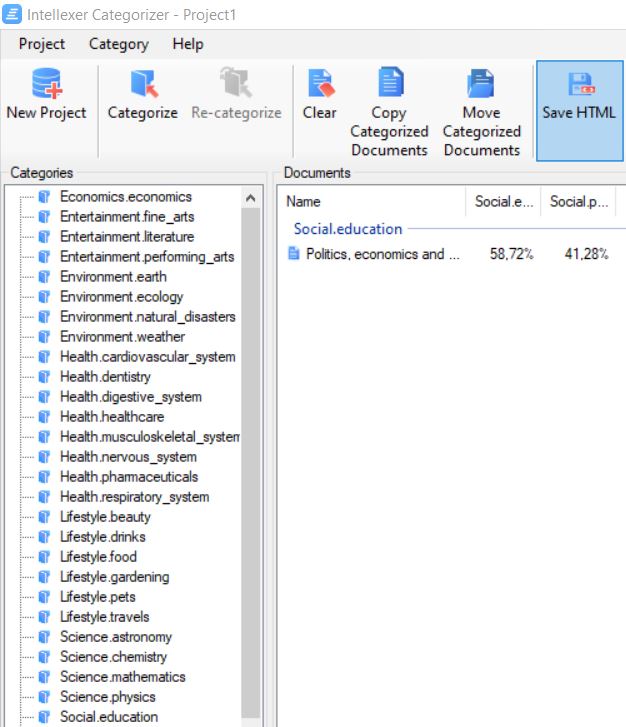Select Health.nervous_system category
626x727 pixels.
128,457
